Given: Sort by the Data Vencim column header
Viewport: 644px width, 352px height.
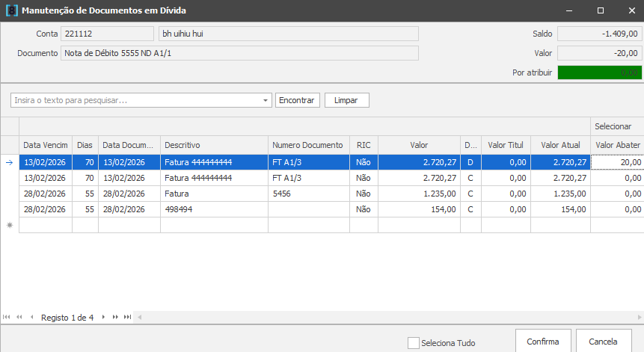Looking at the screenshot, I should (x=45, y=145).
